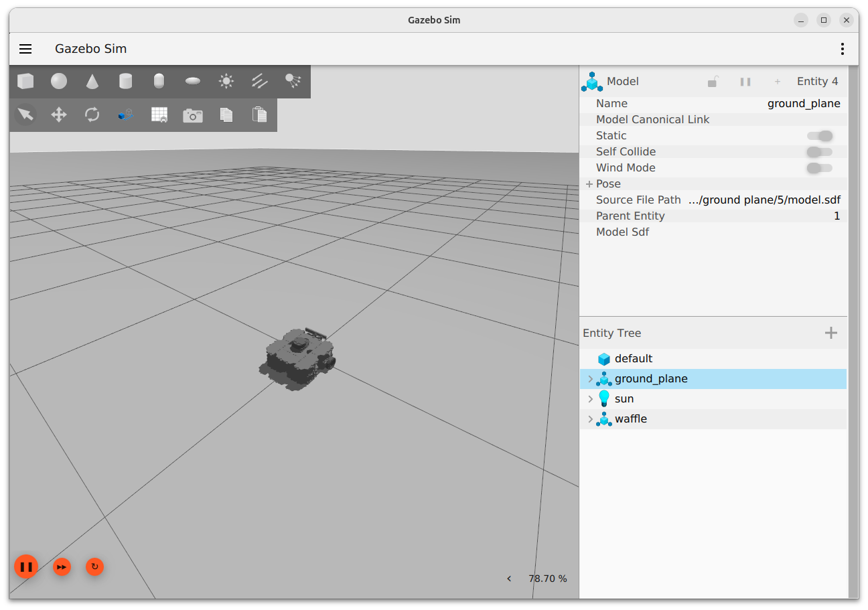Enable the Self Collide switch
868x610 pixels.
(820, 152)
